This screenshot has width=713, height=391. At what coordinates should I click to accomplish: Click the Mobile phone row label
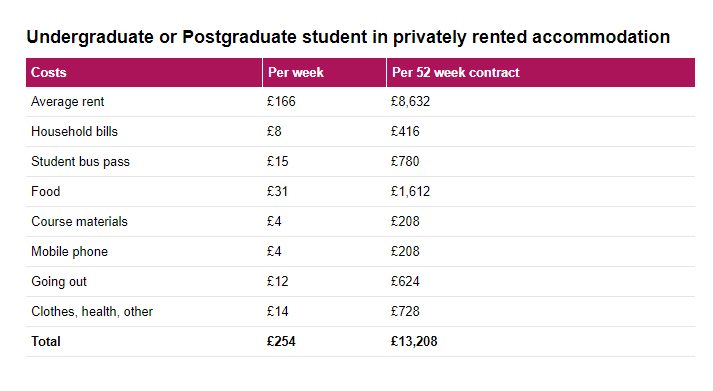(x=69, y=251)
